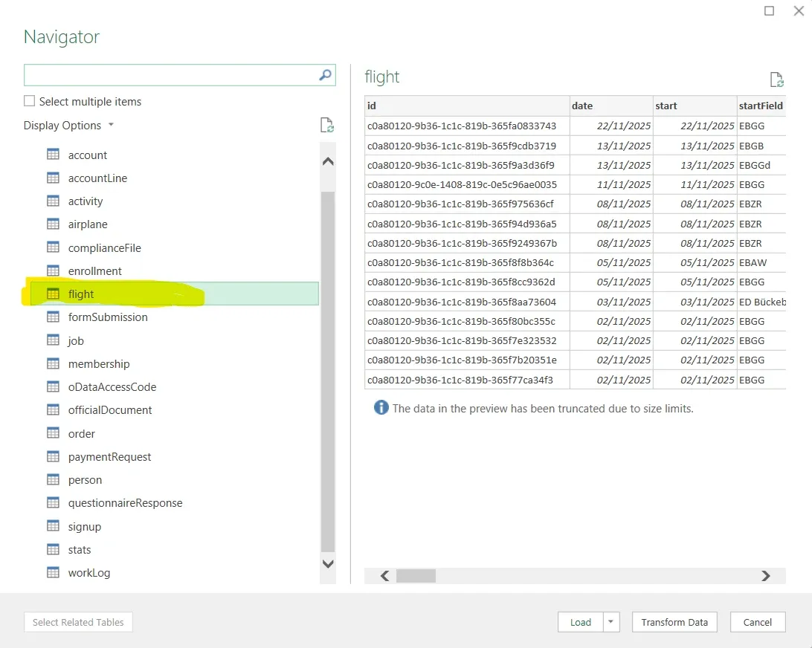Image resolution: width=812 pixels, height=648 pixels.
Task: Click the table icon next to signup
Action: (53, 526)
